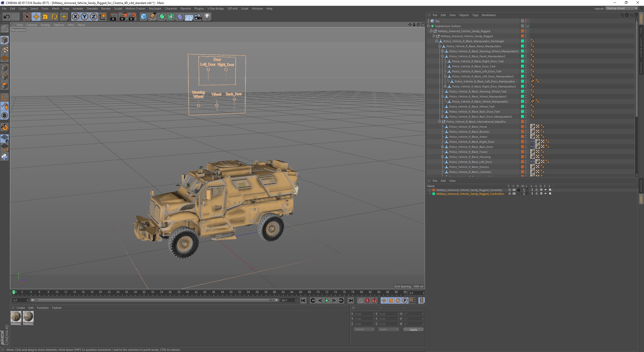Open viewport Cameras menu
Screen dimensions: 644x352
32,25
